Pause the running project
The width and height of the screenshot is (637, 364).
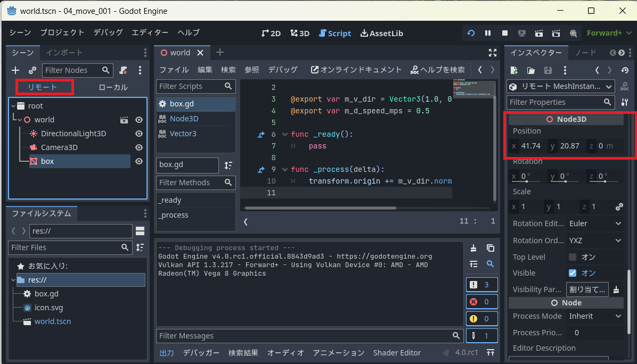(488, 34)
